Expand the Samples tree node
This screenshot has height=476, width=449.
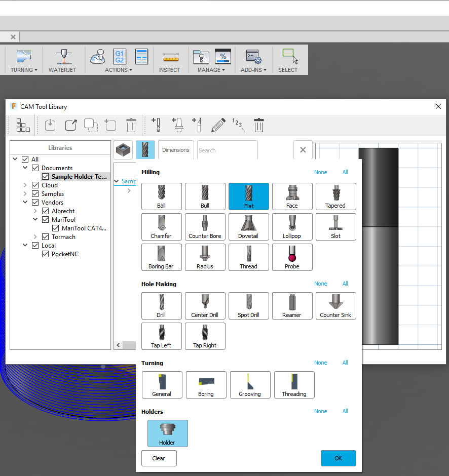coord(25,193)
